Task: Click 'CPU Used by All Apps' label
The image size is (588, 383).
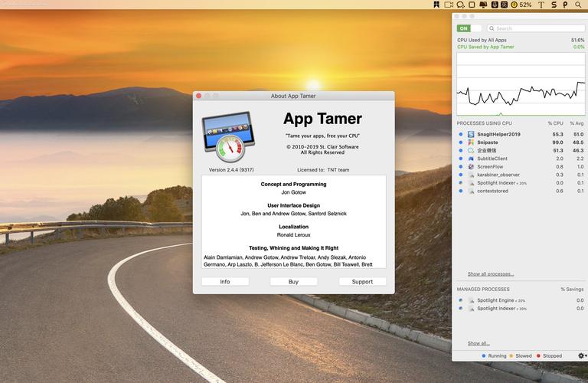Action: click(482, 40)
